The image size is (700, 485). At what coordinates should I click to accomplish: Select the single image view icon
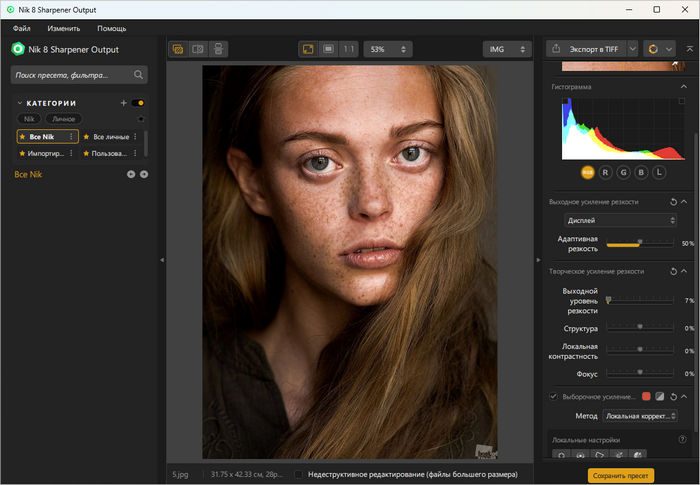[x=178, y=48]
